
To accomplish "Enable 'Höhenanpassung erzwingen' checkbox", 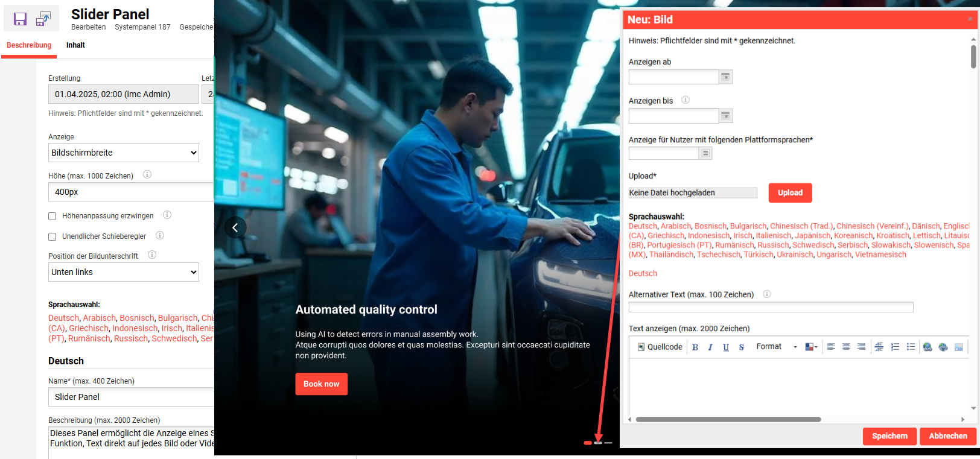I will click(52, 216).
